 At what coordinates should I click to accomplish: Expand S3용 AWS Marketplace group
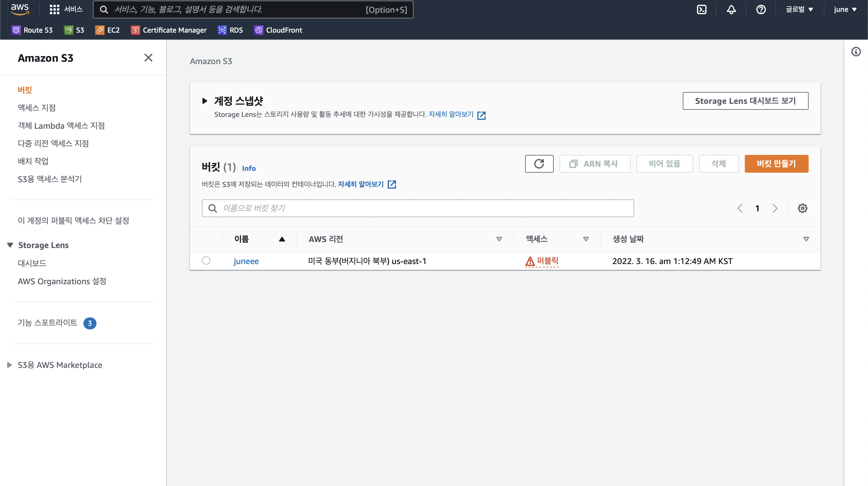(x=9, y=365)
